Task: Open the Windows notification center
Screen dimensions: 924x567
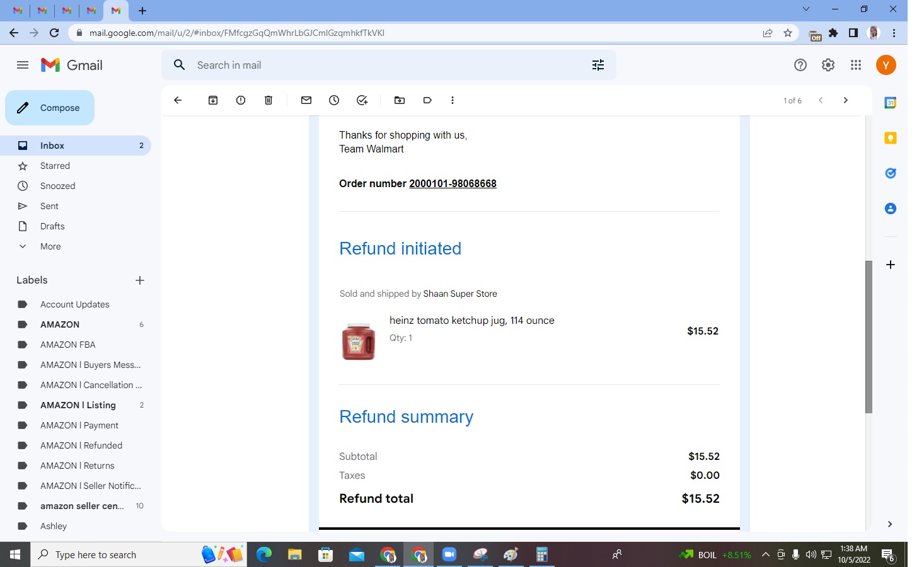Action: pos(889,555)
